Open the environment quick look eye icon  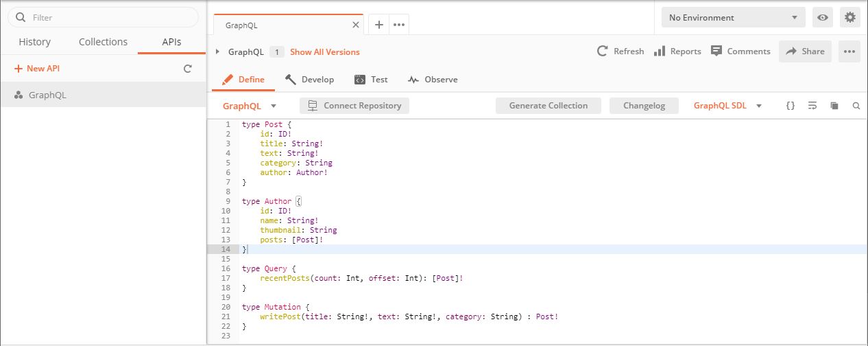pyautogui.click(x=823, y=18)
